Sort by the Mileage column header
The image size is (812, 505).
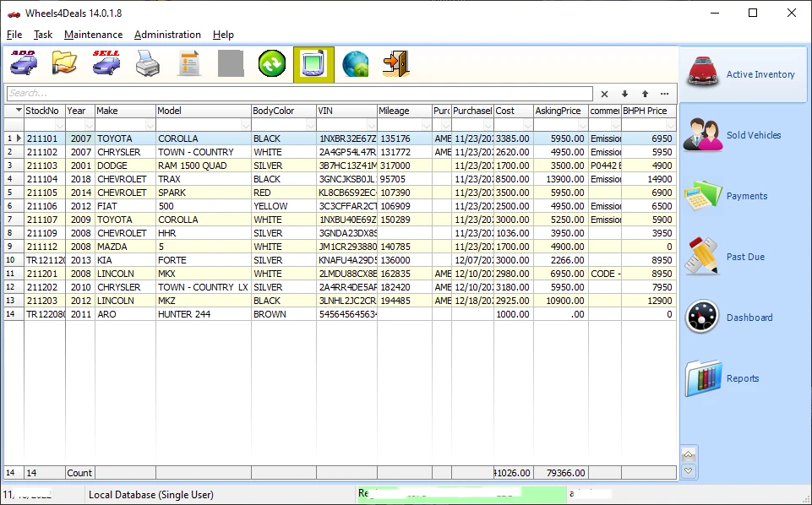point(405,111)
